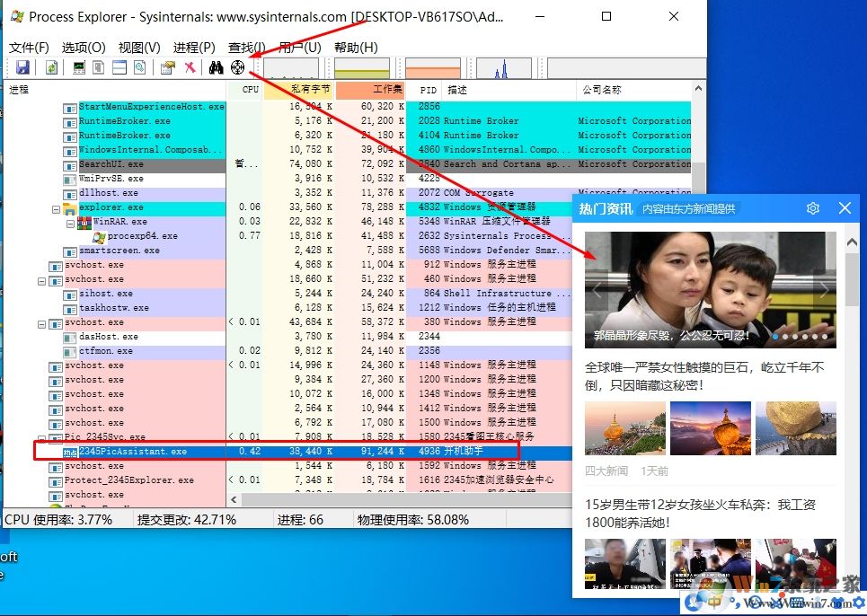The height and width of the screenshot is (616, 867).
Task: Open the 视图(V) menu
Action: pos(137,47)
